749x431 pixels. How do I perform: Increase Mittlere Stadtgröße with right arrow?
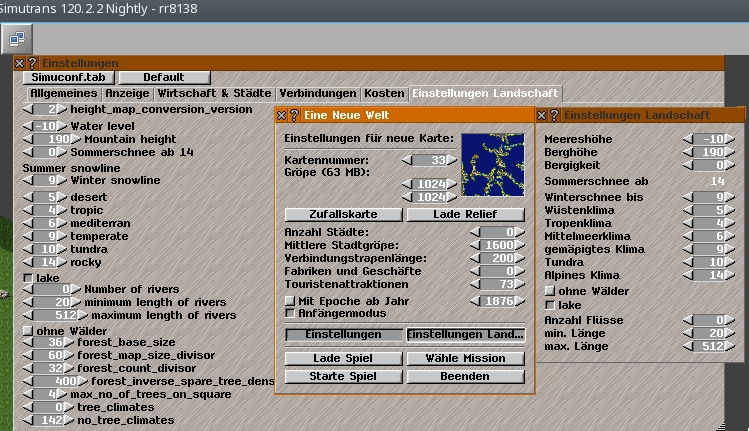522,245
